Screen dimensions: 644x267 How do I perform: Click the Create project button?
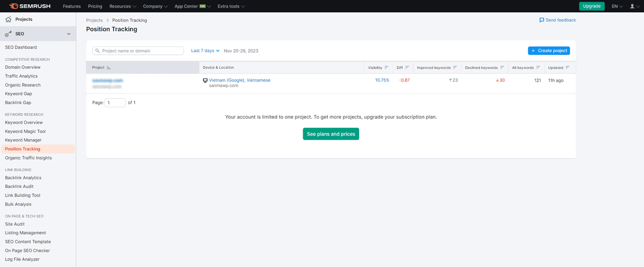[549, 50]
